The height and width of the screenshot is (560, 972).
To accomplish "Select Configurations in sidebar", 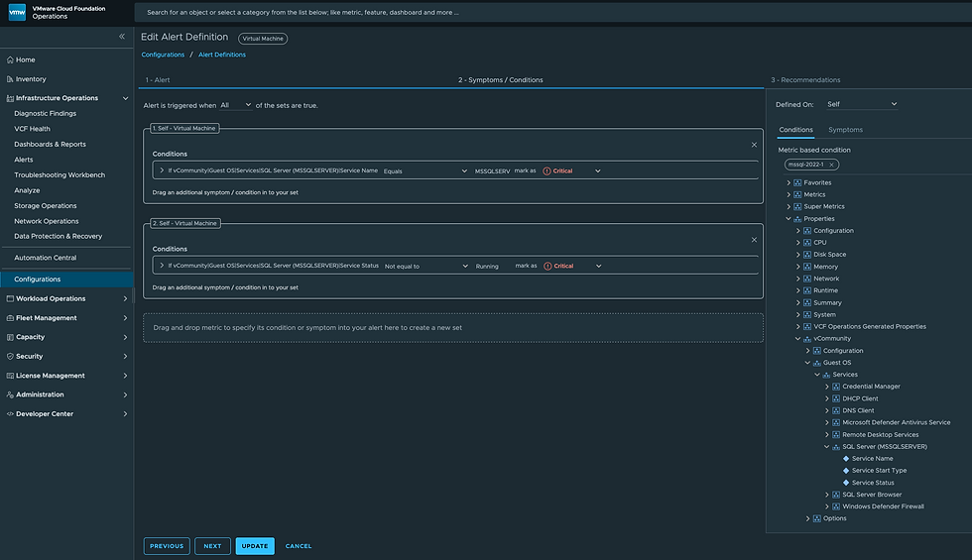I will pos(67,280).
